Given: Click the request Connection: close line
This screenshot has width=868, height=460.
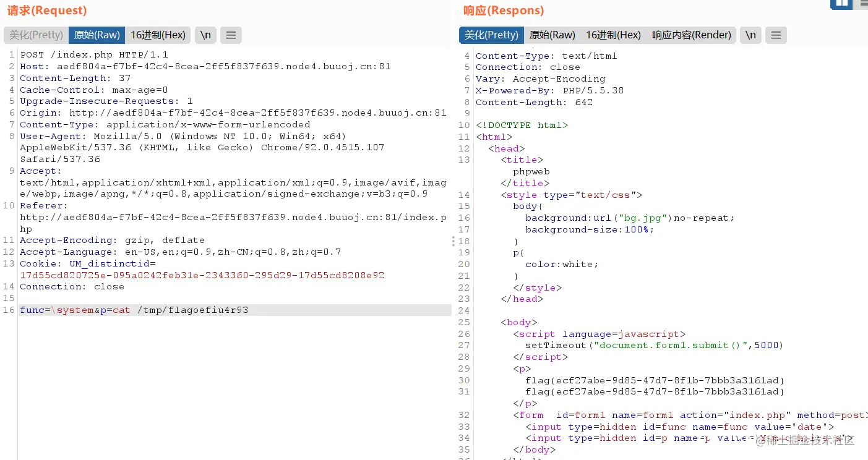Looking at the screenshot, I should click(72, 286).
